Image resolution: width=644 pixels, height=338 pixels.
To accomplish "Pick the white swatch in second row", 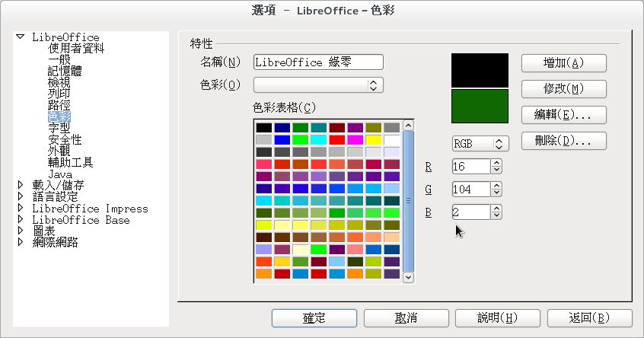I will click(x=392, y=140).
